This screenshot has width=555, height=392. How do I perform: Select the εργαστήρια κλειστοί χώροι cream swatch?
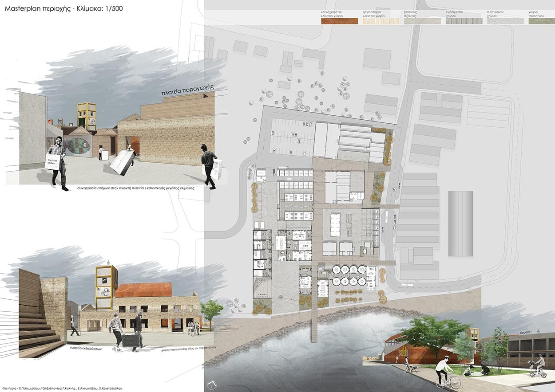tap(381, 21)
